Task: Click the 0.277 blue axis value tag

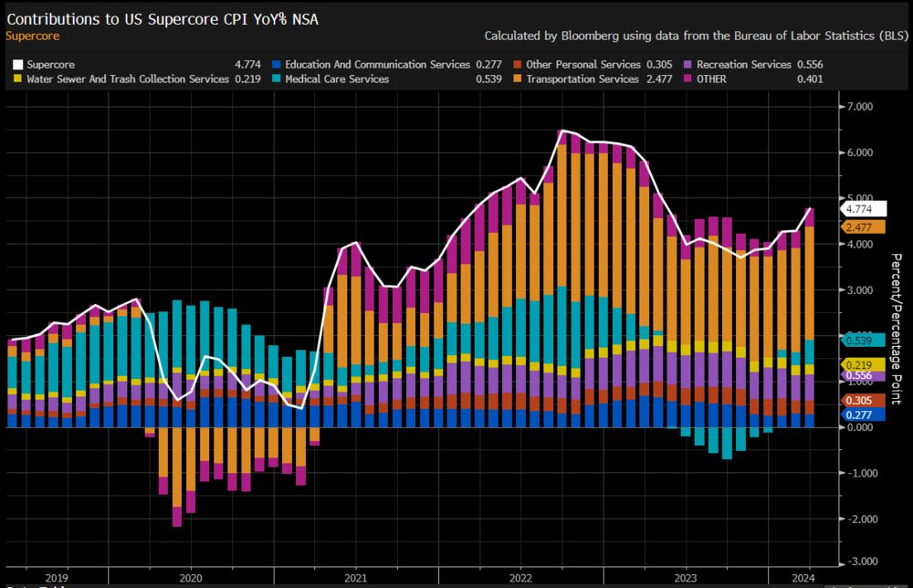Action: (x=864, y=415)
